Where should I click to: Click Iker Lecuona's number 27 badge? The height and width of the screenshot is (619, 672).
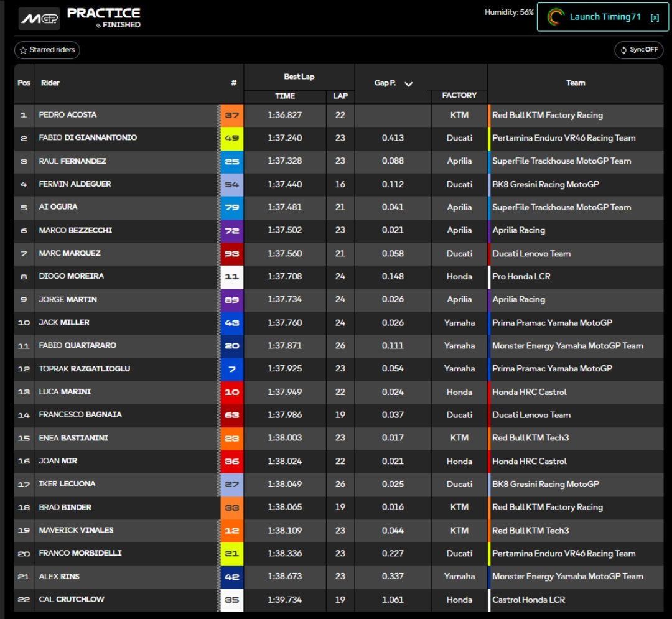[232, 484]
